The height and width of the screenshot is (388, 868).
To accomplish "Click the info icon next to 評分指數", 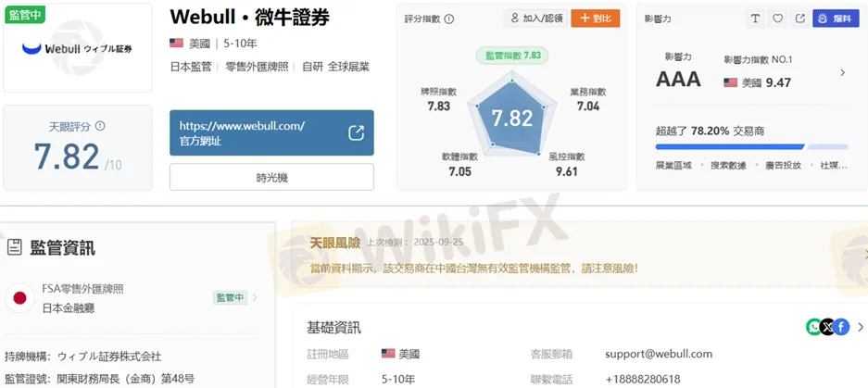I will pyautogui.click(x=449, y=19).
